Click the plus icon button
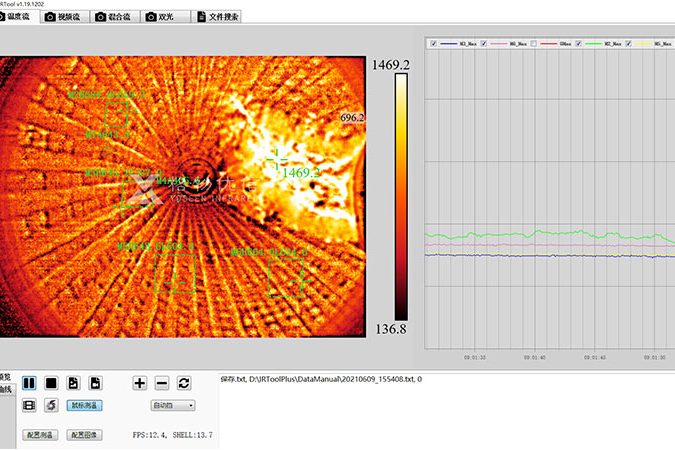The height and width of the screenshot is (450, 675). click(x=140, y=382)
